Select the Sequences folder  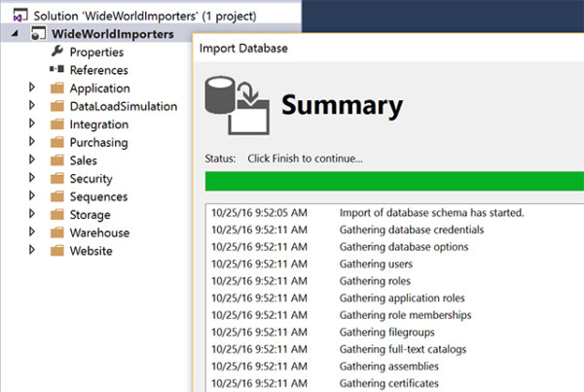pos(98,196)
